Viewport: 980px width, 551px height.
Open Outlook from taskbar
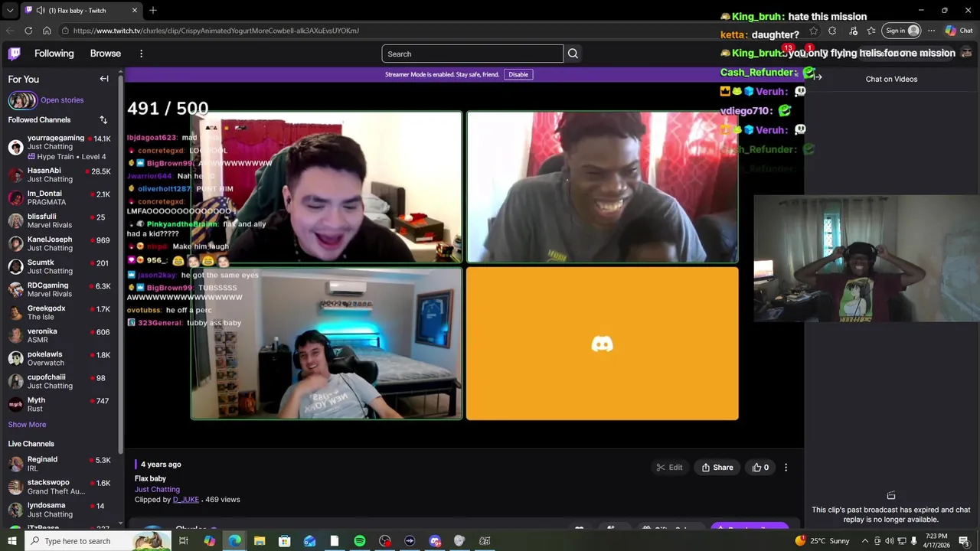[309, 541]
